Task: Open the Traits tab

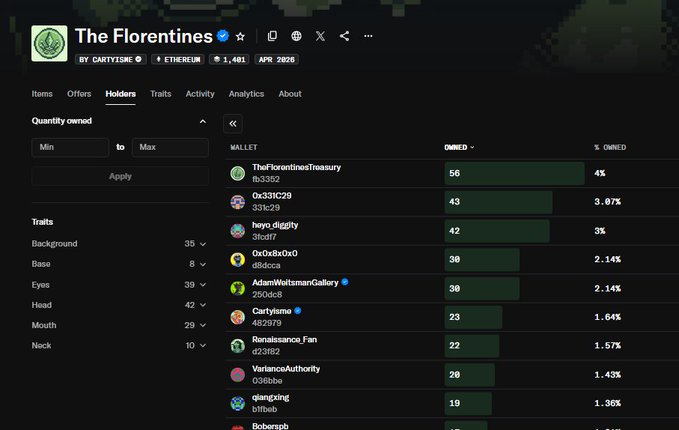Action: (x=161, y=94)
